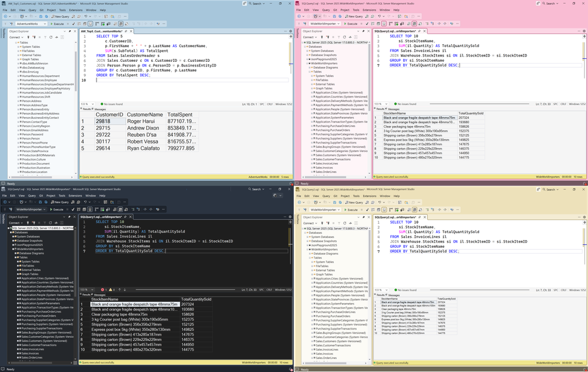Toggle Results to Grid in the dark window
The image size is (588, 372).
[120, 210]
